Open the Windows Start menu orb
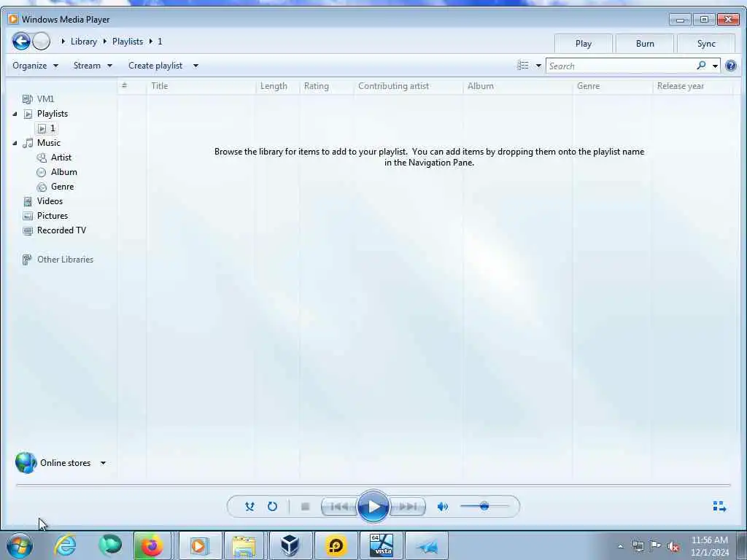Screen dimensions: 747x560 click(20, 545)
